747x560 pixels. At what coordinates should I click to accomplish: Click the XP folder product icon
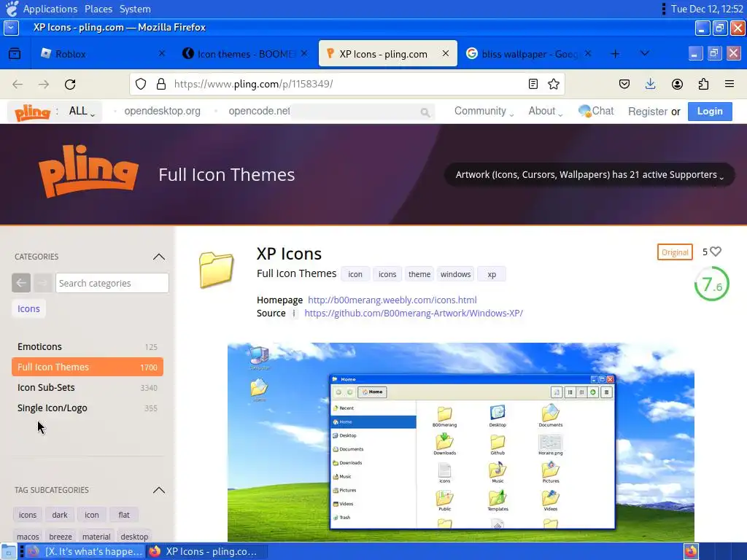click(216, 270)
